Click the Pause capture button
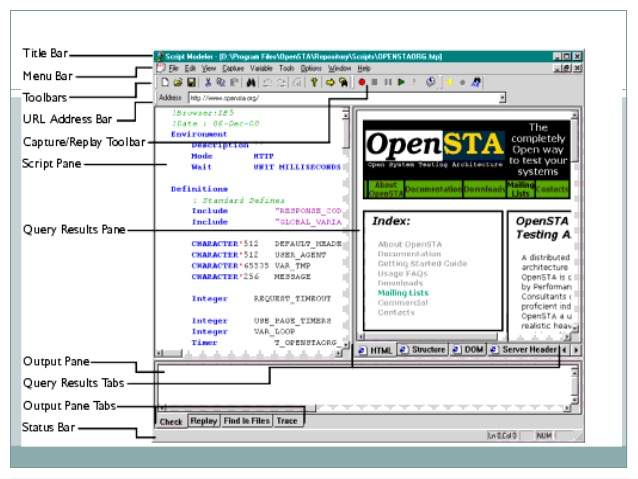This screenshot has height=479, width=638. 388,82
